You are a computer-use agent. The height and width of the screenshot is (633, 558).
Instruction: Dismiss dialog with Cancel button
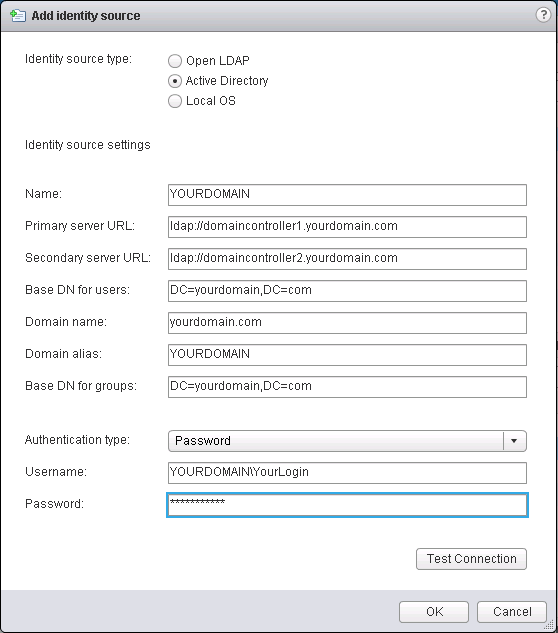click(x=512, y=612)
